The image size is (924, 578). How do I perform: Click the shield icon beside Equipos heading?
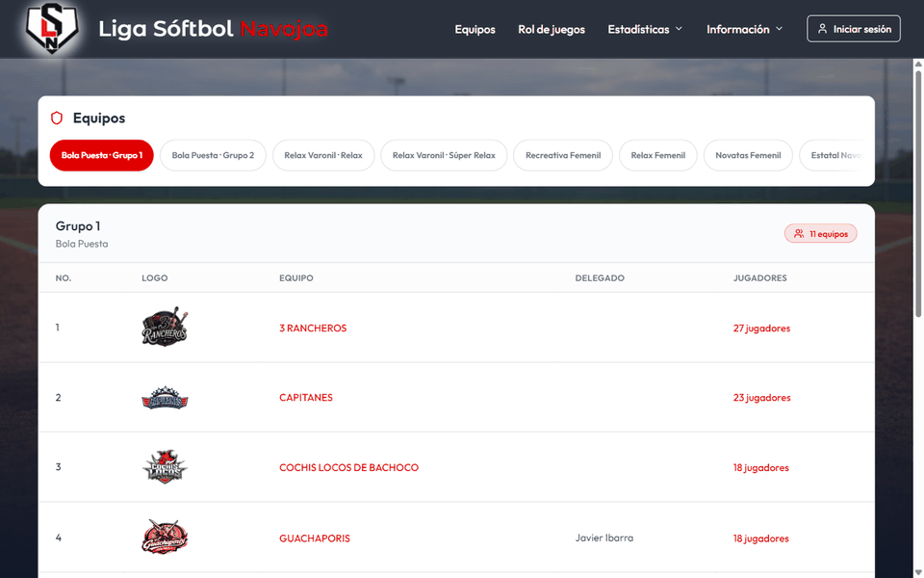57,118
